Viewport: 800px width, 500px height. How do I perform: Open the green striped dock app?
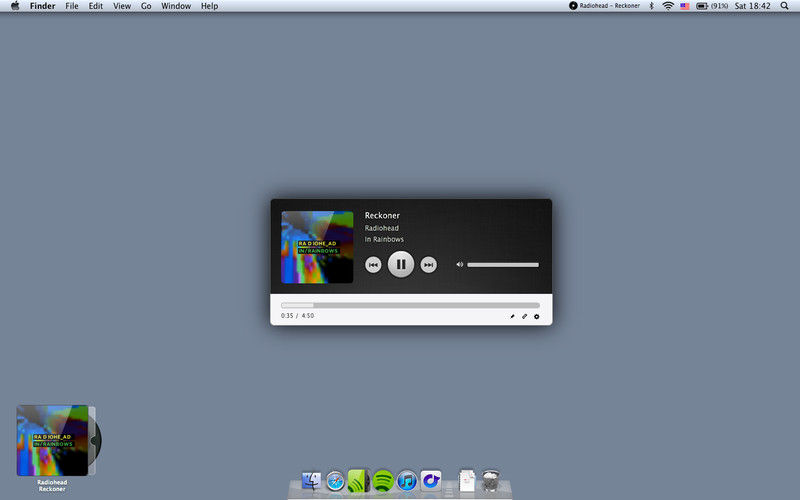point(359,481)
